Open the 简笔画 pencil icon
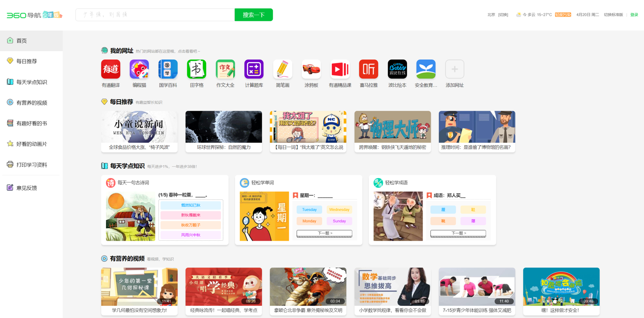 coord(282,69)
